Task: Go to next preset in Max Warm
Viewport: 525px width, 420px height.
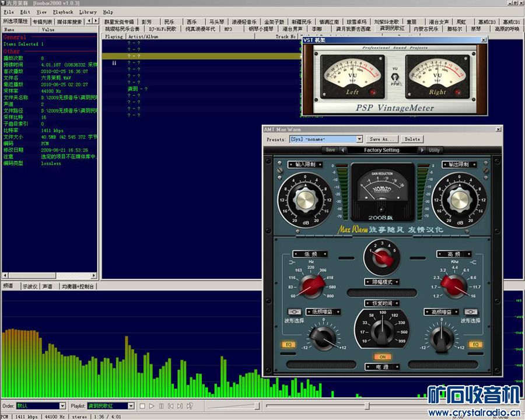Action: click(x=422, y=150)
